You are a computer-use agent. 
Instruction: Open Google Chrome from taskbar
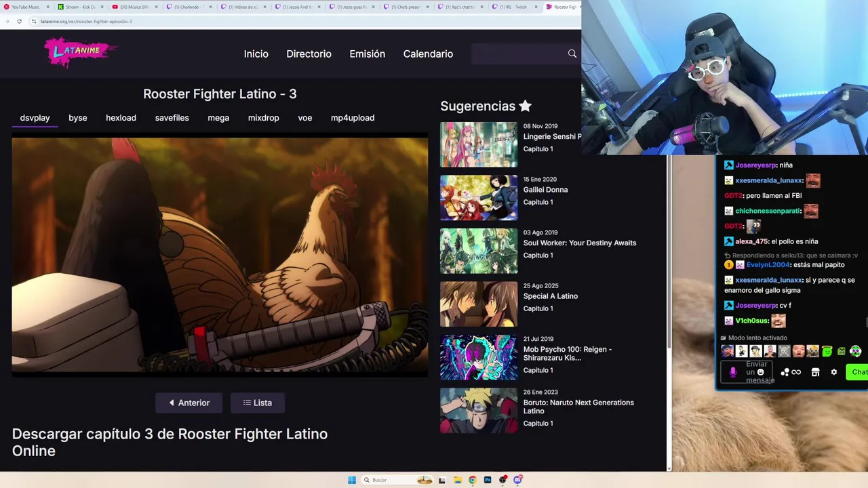point(473,480)
